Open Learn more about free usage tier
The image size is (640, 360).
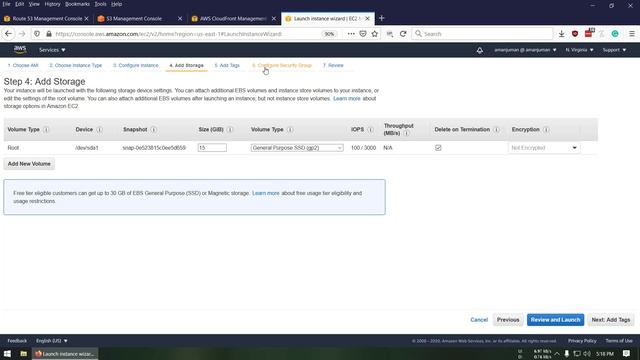[266, 193]
